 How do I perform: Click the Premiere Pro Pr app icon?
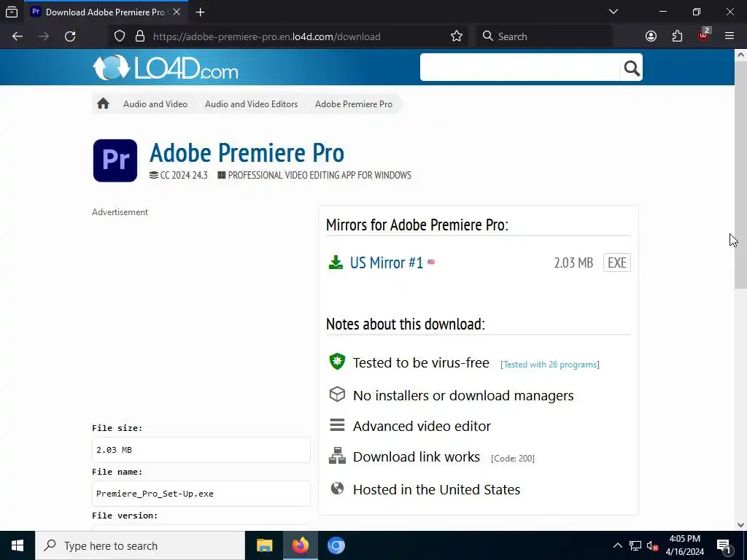click(115, 160)
